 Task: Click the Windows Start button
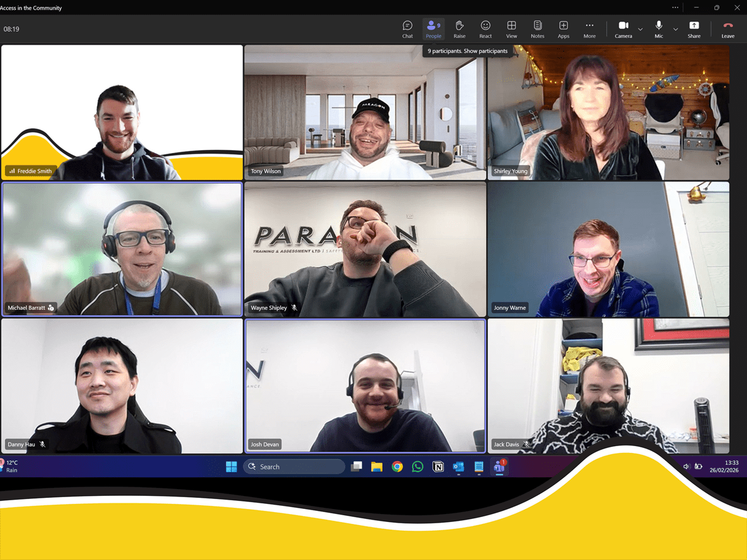[231, 467]
